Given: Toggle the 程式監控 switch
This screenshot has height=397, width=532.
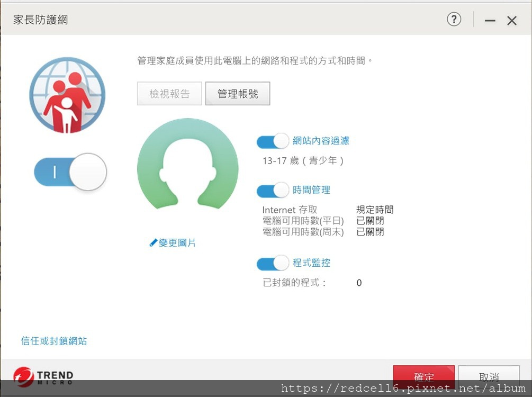Looking at the screenshot, I should tap(273, 263).
